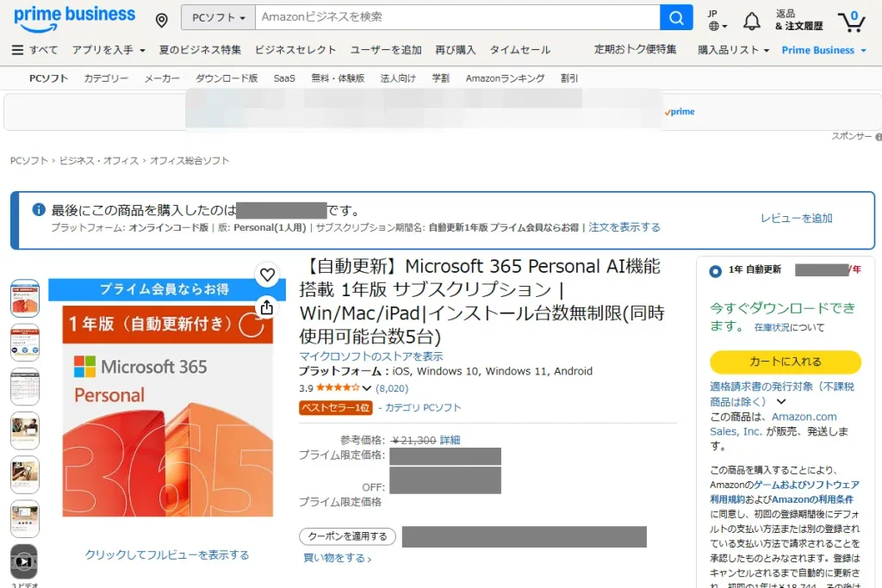Click the ビジネス・オフィス breadcrumb link
882x588 pixels.
99,161
